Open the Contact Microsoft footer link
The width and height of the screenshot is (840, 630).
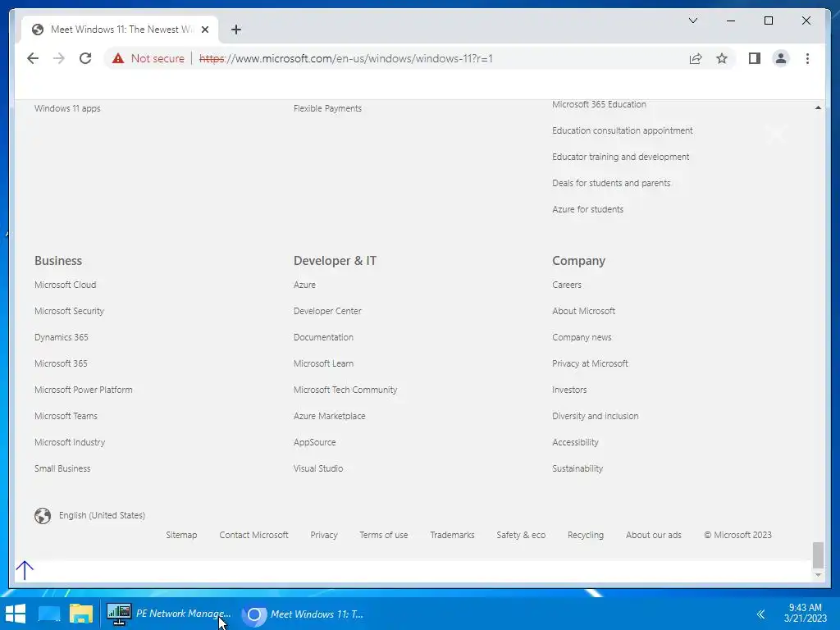[254, 535]
